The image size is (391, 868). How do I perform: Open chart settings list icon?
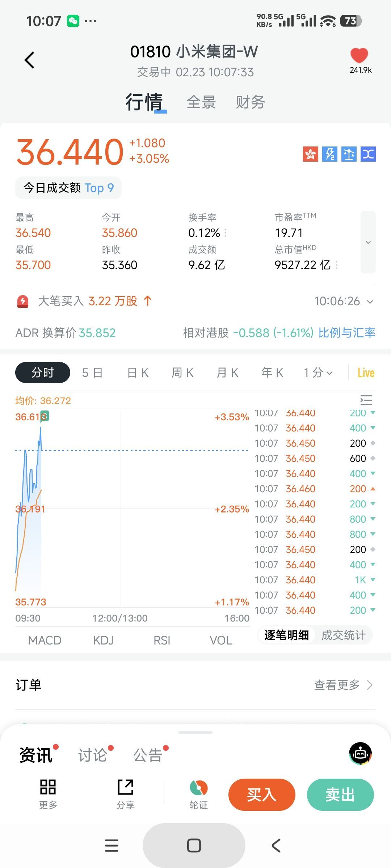pyautogui.click(x=366, y=400)
